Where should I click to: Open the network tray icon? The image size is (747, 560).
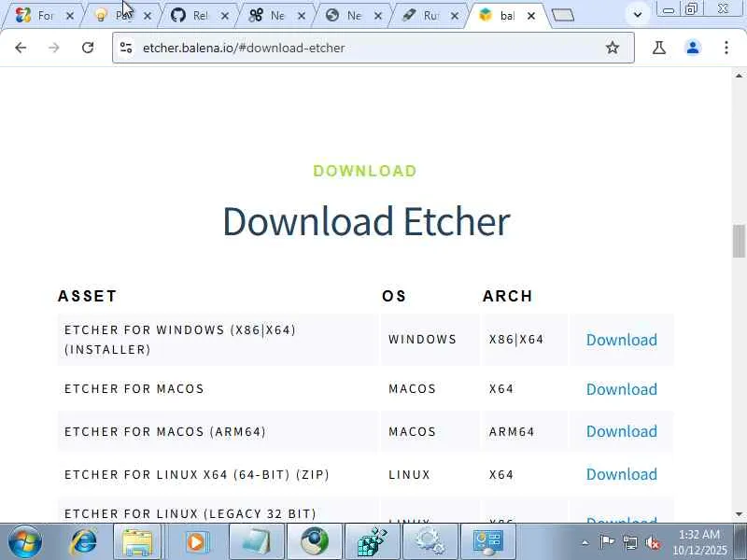pyautogui.click(x=629, y=542)
